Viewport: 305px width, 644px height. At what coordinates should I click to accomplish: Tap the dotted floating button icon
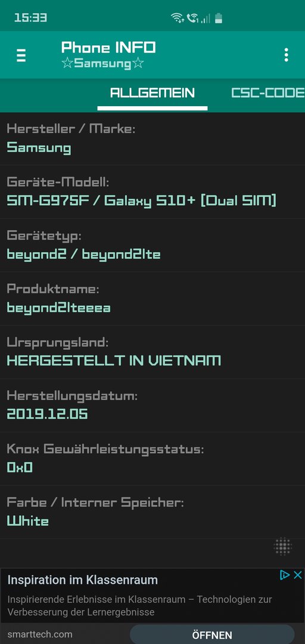tap(283, 546)
